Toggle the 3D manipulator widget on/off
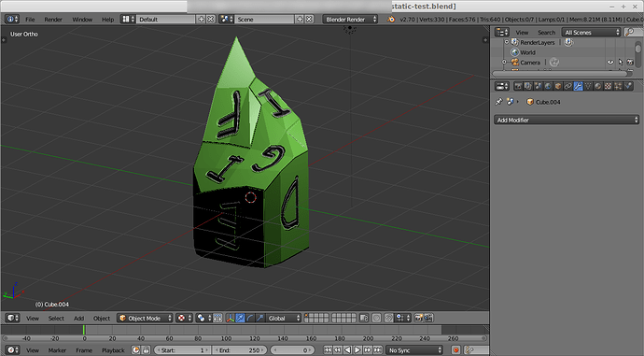 pos(230,318)
